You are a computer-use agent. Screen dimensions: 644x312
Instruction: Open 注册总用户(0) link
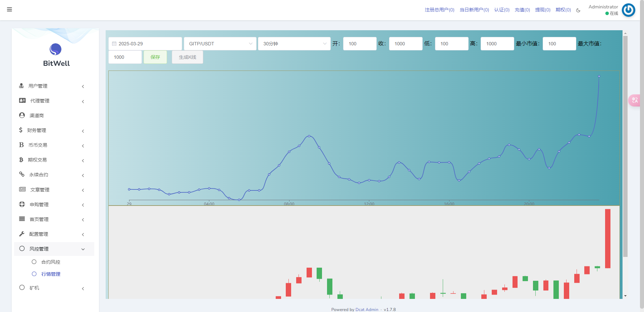coord(439,10)
